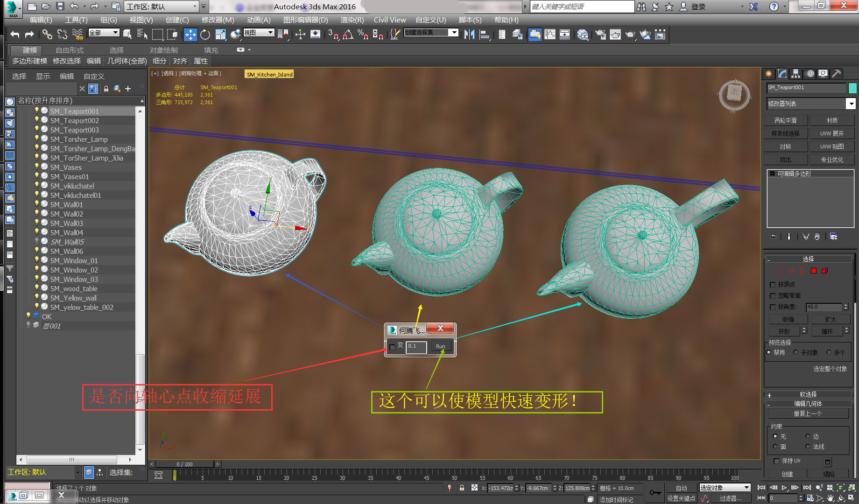Open the 修改器(M) menu
Image resolution: width=859 pixels, height=504 pixels.
coord(218,20)
